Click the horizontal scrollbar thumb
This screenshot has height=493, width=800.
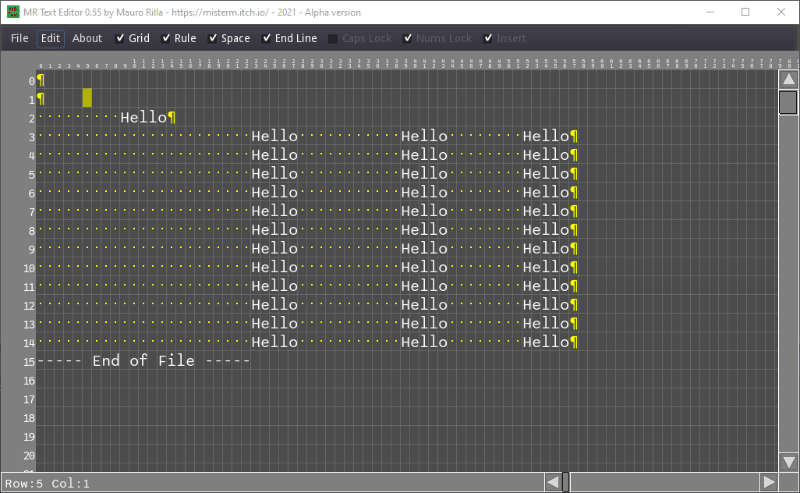point(565,482)
